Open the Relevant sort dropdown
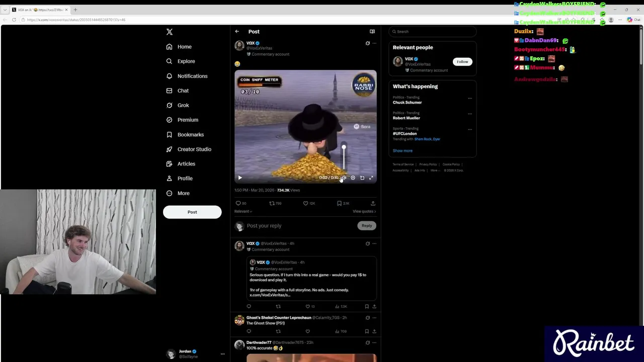Image resolution: width=644 pixels, height=362 pixels. pyautogui.click(x=243, y=212)
